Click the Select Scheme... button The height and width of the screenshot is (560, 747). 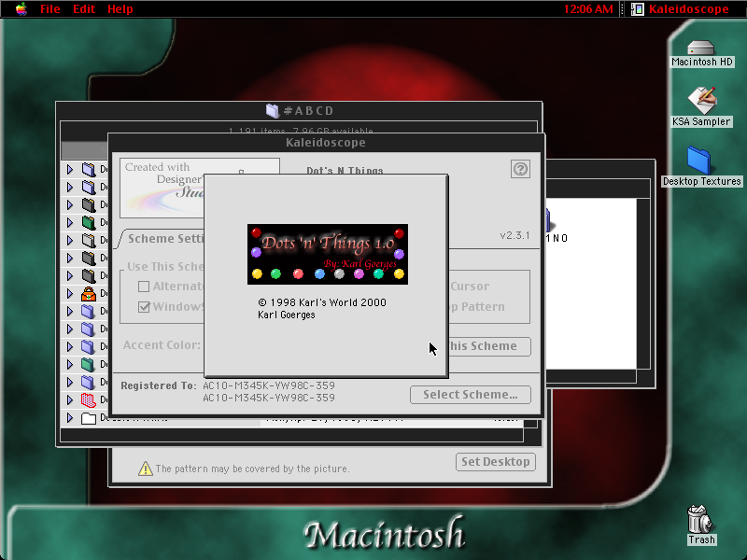tap(471, 395)
